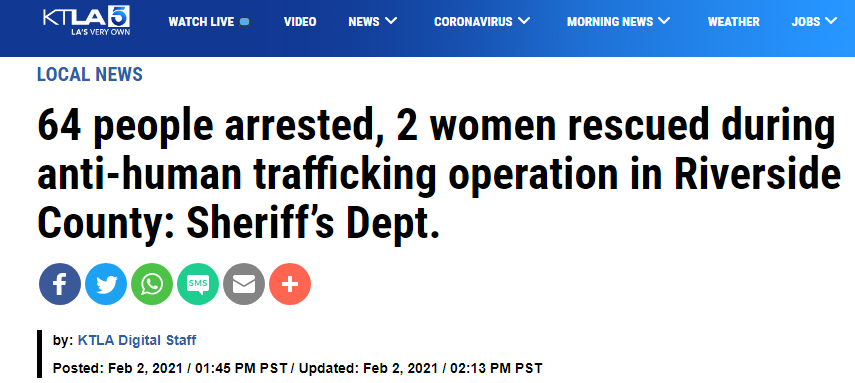The width and height of the screenshot is (855, 383).
Task: Open KTLA Digital Staff author link
Action: 137,340
